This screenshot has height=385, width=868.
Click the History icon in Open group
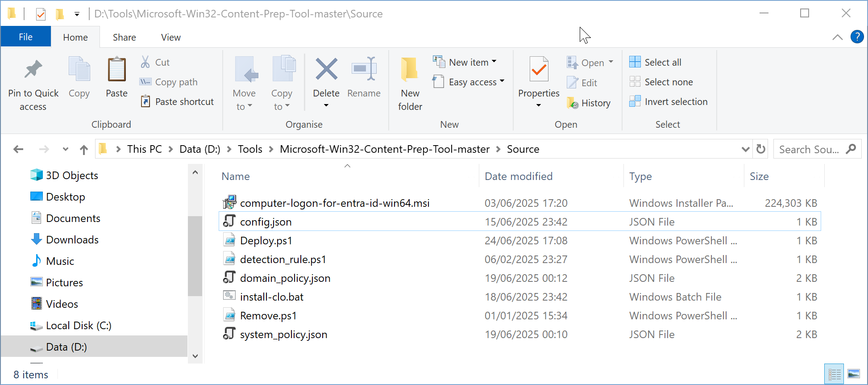(573, 103)
